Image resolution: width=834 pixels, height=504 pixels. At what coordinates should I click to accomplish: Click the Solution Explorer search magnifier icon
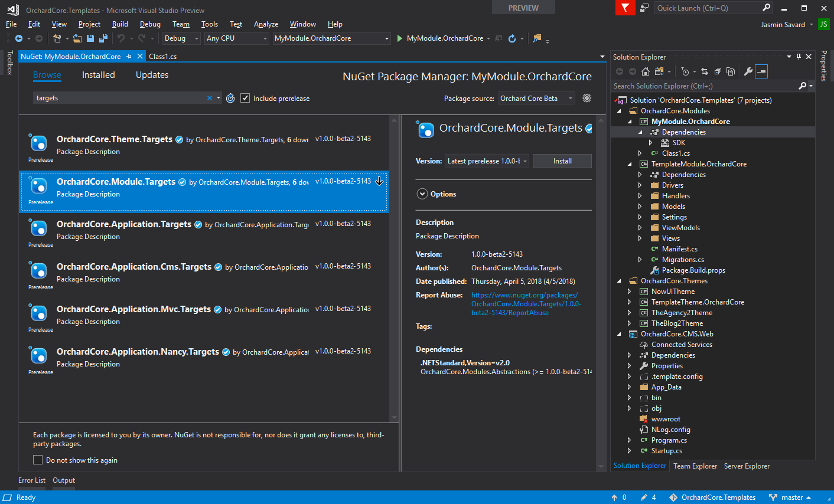803,86
